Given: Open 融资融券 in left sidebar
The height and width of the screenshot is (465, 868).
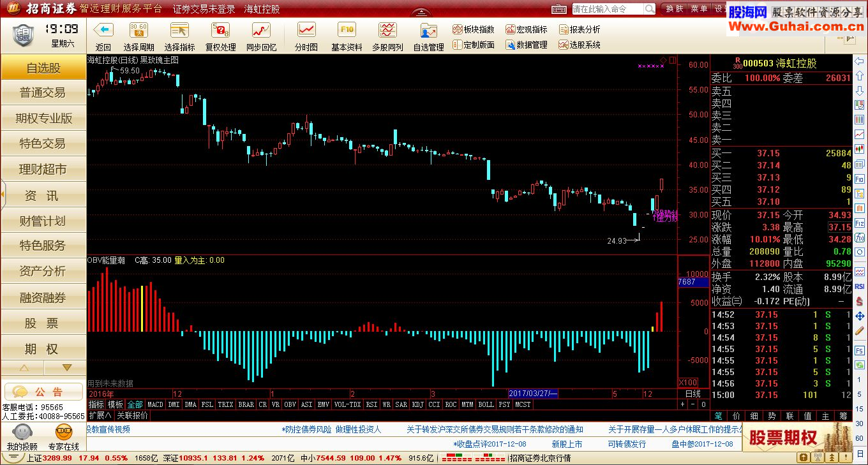Looking at the screenshot, I should tap(43, 297).
